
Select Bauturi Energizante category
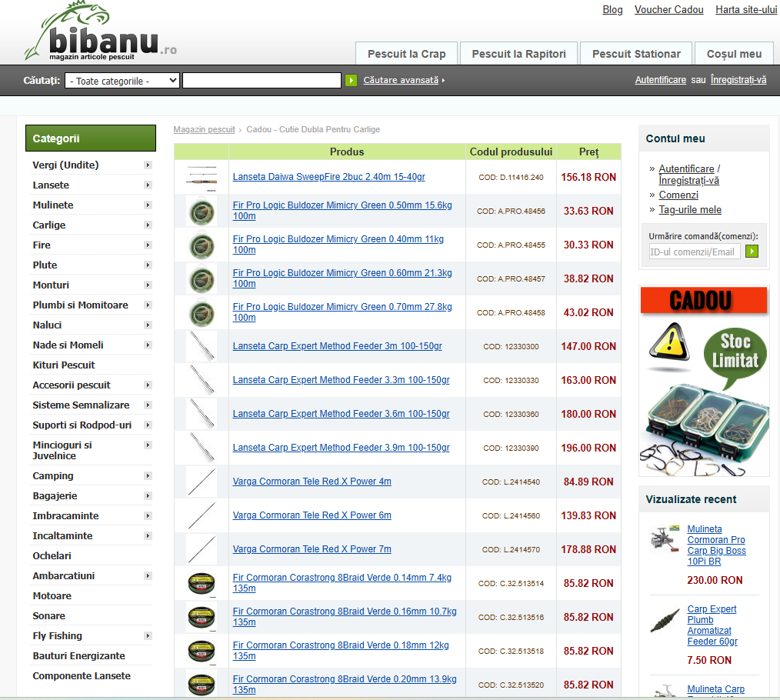point(78,655)
